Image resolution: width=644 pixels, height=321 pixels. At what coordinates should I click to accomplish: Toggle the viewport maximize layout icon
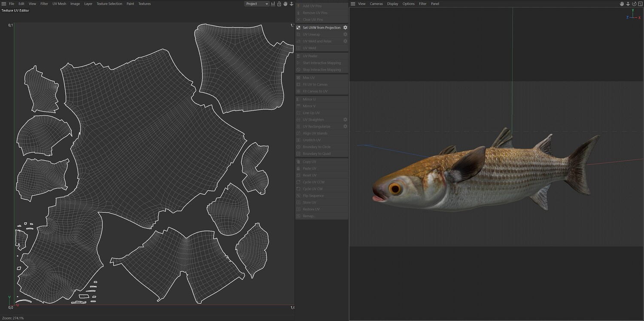tap(640, 4)
